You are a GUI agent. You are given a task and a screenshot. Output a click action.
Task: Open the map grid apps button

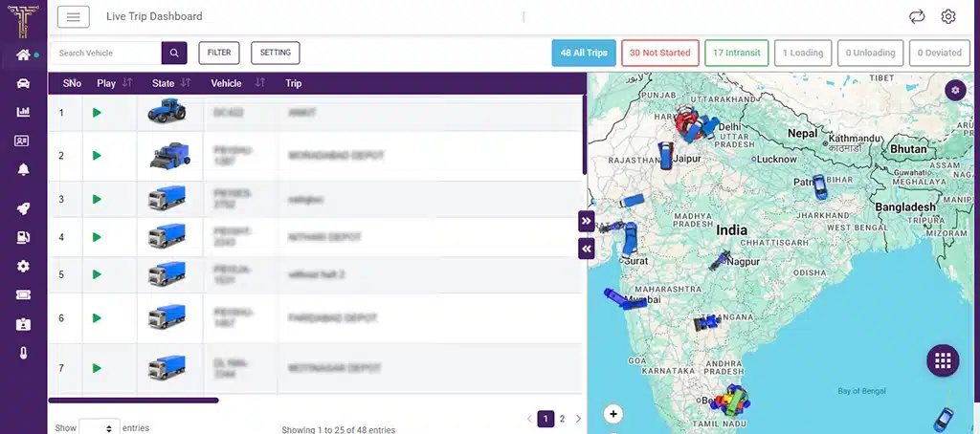tap(943, 360)
